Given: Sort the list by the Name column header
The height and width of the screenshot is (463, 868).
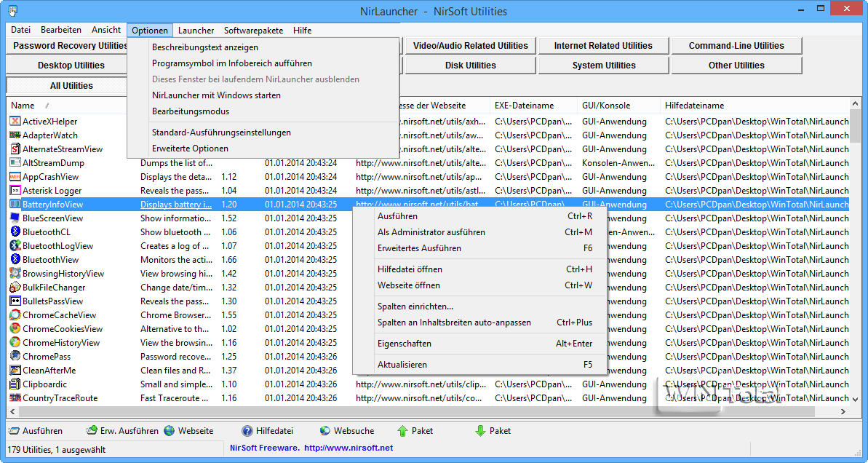Looking at the screenshot, I should click(23, 106).
